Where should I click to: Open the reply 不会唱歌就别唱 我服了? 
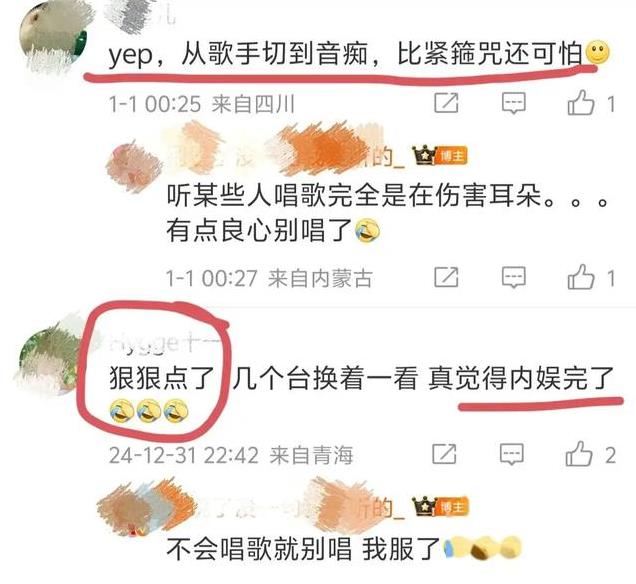(303, 549)
